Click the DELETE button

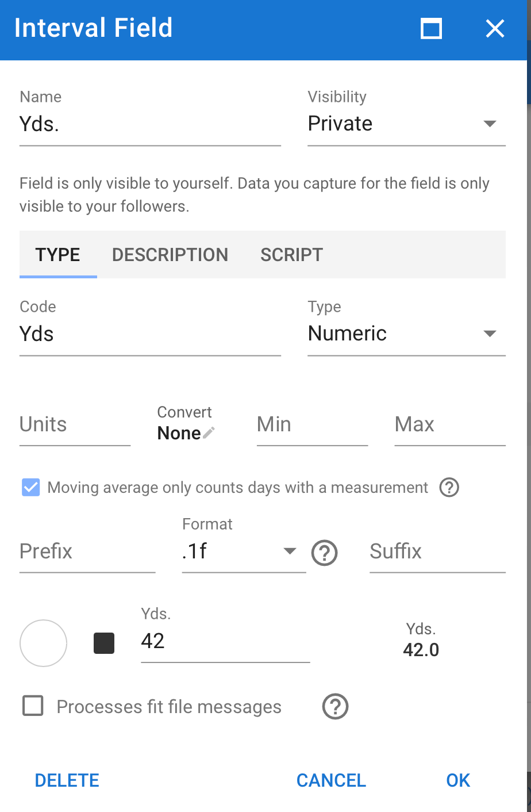tap(67, 780)
